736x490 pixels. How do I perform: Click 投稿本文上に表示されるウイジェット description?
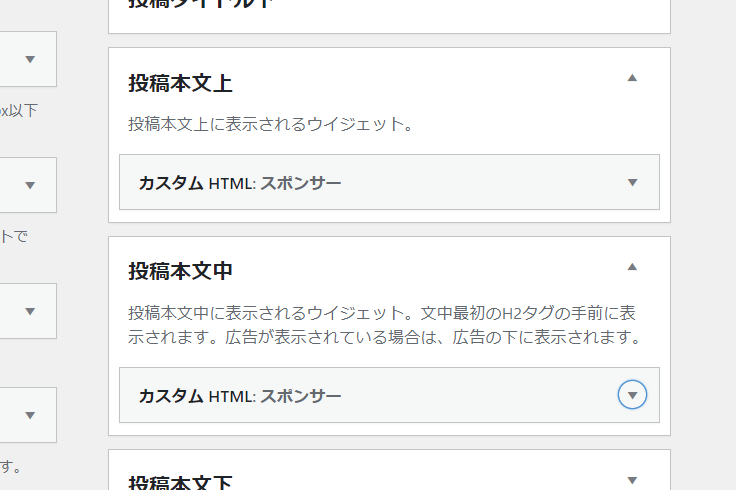tap(271, 125)
